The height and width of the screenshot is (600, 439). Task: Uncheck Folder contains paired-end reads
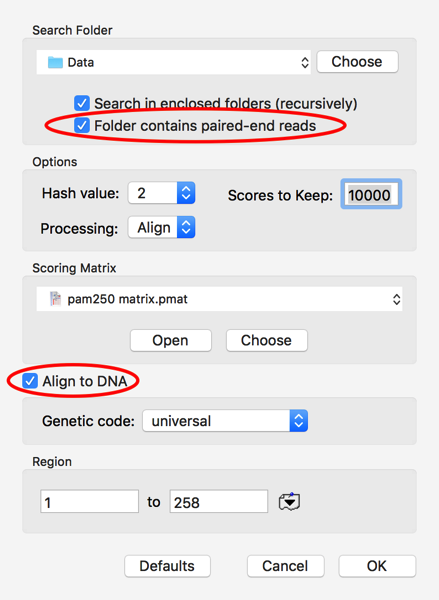point(82,126)
